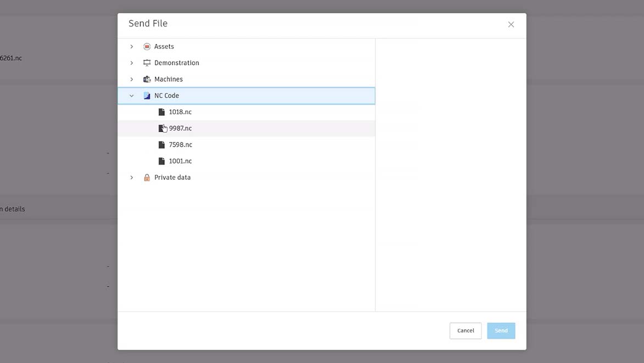Click the Demonstration presentation icon
Image resolution: width=644 pixels, height=363 pixels.
[x=147, y=63]
